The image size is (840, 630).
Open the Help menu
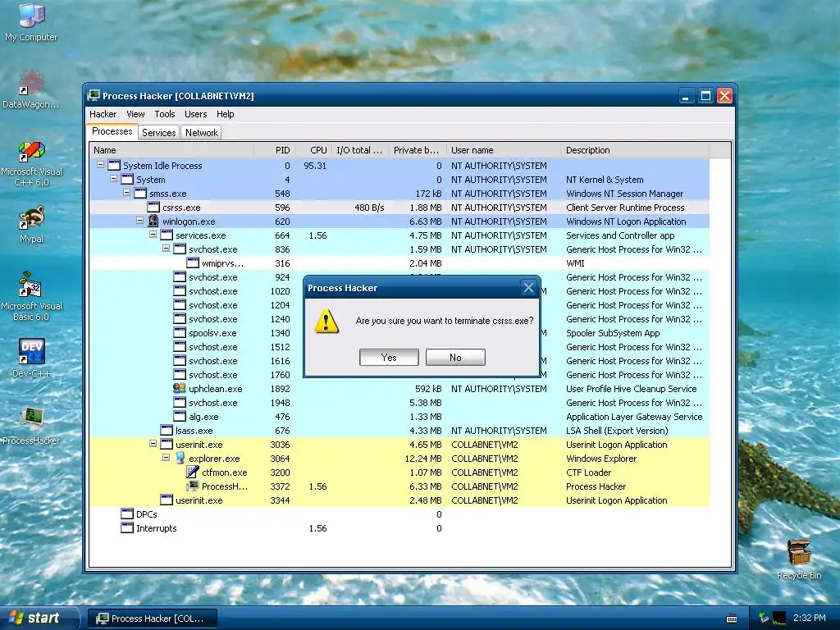coord(225,114)
